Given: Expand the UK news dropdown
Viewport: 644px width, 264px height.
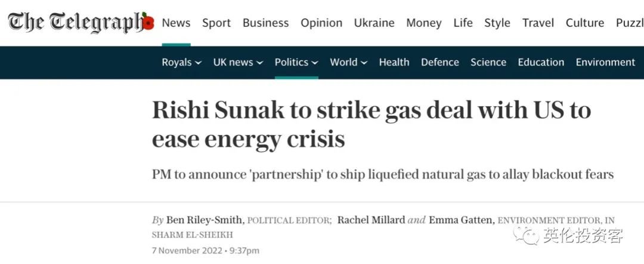Looking at the screenshot, I should coord(238,63).
